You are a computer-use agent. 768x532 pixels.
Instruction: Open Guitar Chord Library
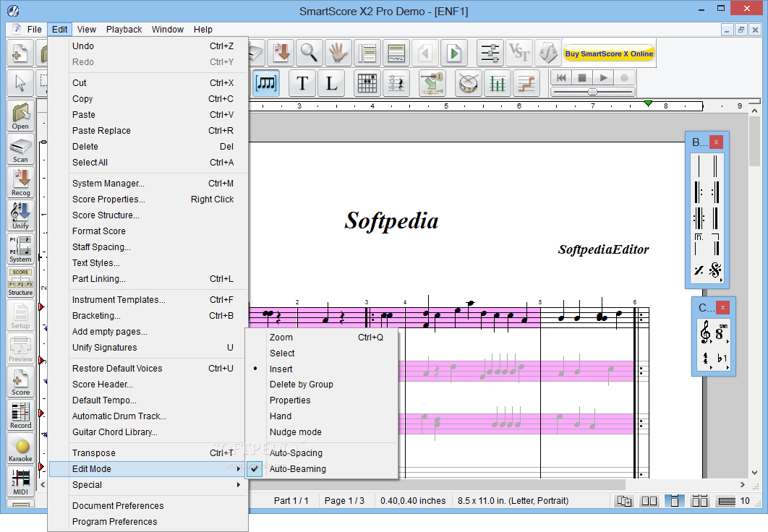(148, 432)
